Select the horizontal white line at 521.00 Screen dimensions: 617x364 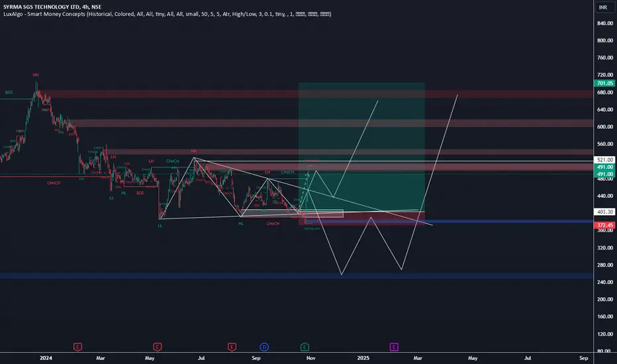coord(393,161)
